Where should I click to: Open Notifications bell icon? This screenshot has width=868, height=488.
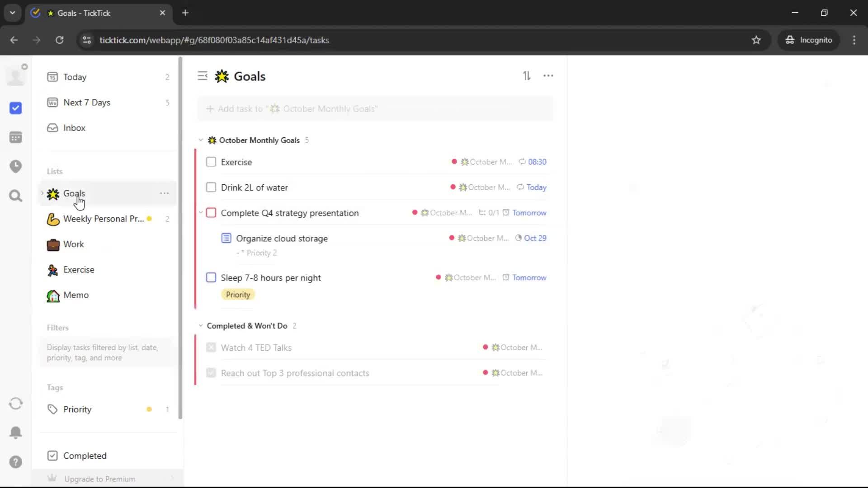click(16, 432)
